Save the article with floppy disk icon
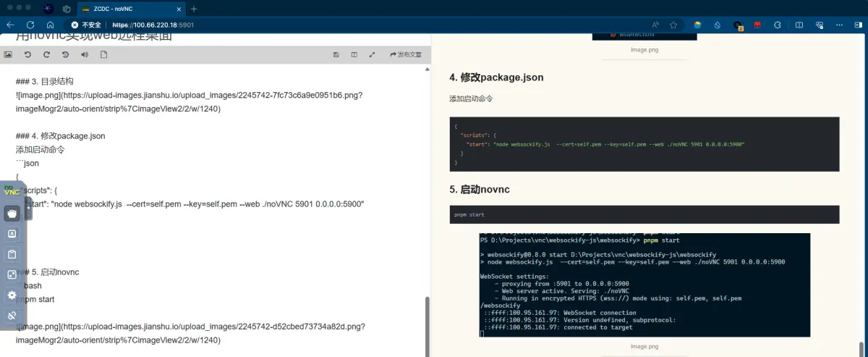The height and width of the screenshot is (357, 868). [336, 54]
